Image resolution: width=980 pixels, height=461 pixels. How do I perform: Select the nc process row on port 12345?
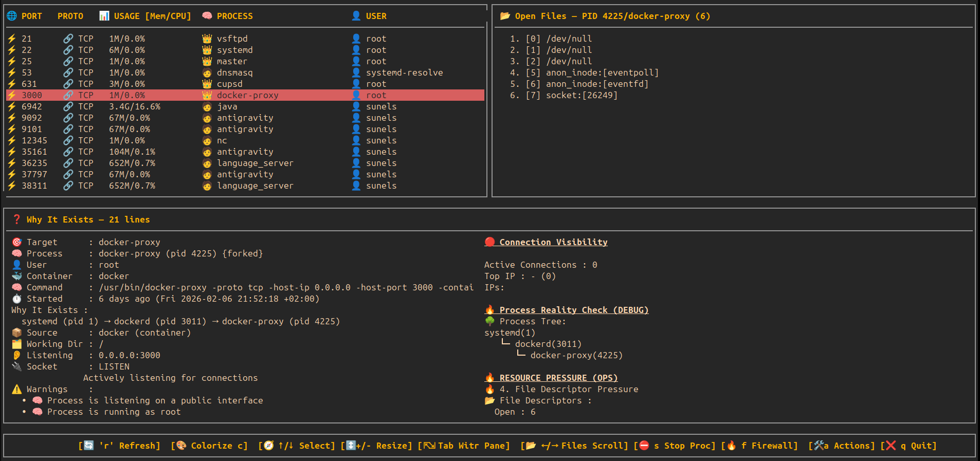222,140
